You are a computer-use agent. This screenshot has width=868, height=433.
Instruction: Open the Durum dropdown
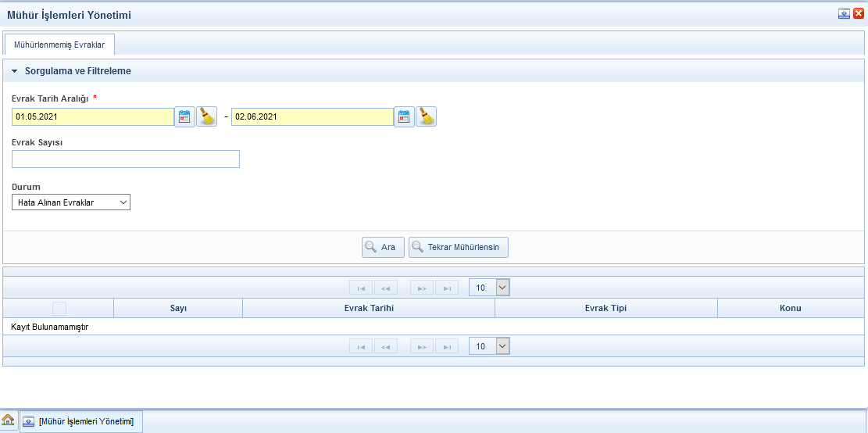pyautogui.click(x=71, y=202)
